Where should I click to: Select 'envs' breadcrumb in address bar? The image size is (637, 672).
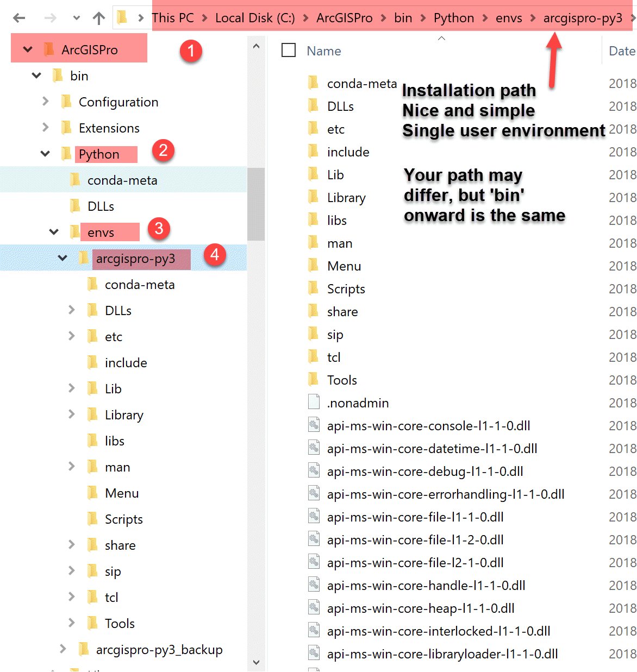pos(509,18)
